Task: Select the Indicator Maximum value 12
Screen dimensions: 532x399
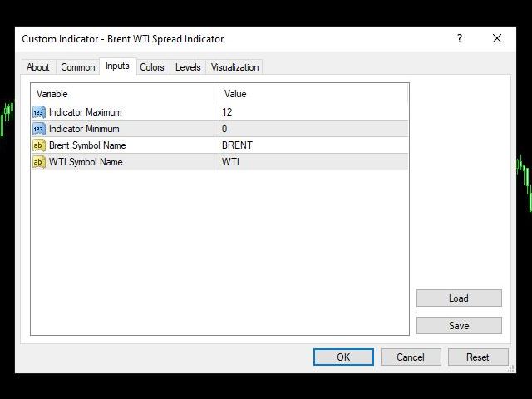Action: [x=313, y=112]
